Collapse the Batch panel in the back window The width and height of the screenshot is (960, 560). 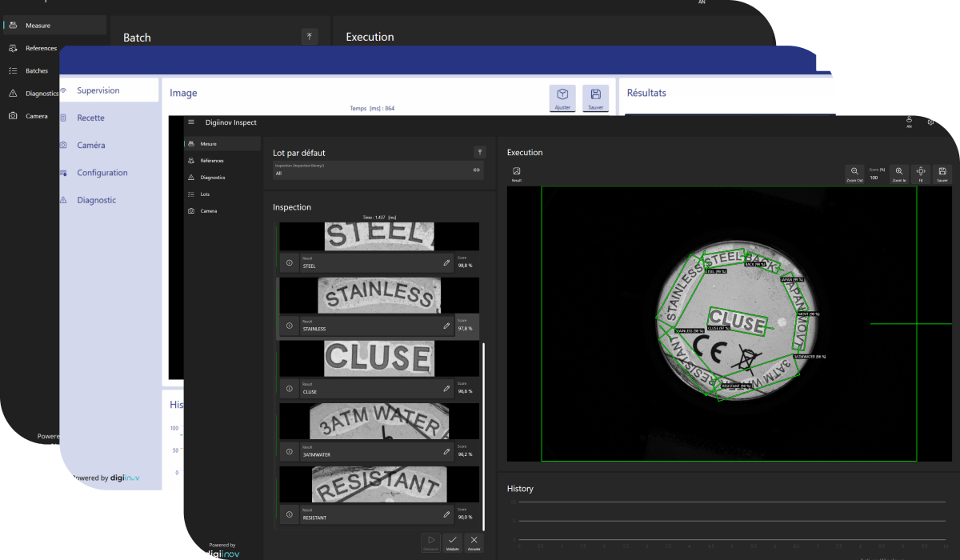point(310,37)
